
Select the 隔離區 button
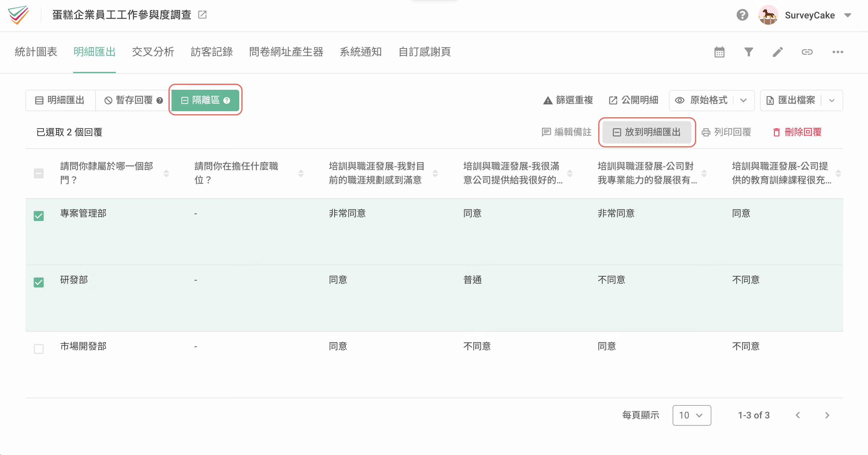click(205, 100)
